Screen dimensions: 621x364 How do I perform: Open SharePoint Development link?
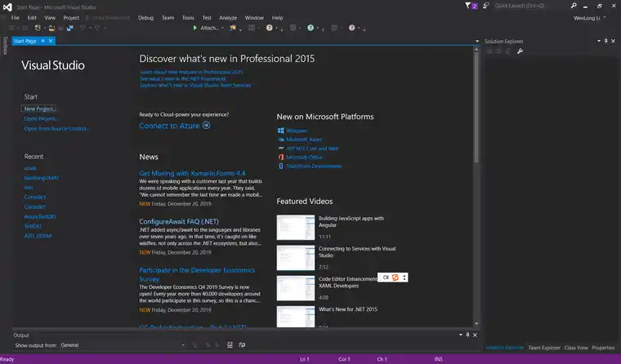pos(314,166)
